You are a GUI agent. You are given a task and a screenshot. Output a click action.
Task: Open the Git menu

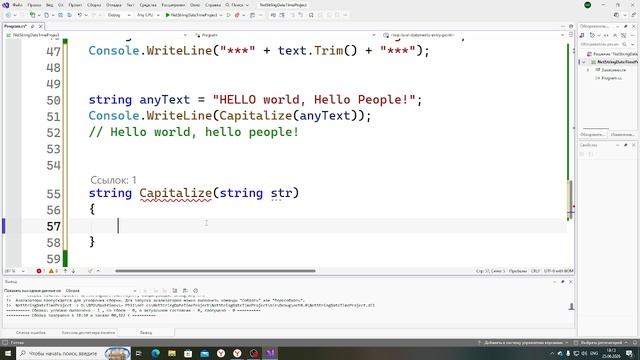[x=61, y=5]
